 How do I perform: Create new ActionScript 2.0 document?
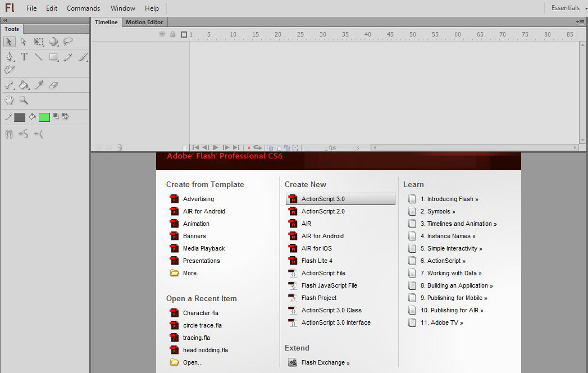[x=323, y=211]
